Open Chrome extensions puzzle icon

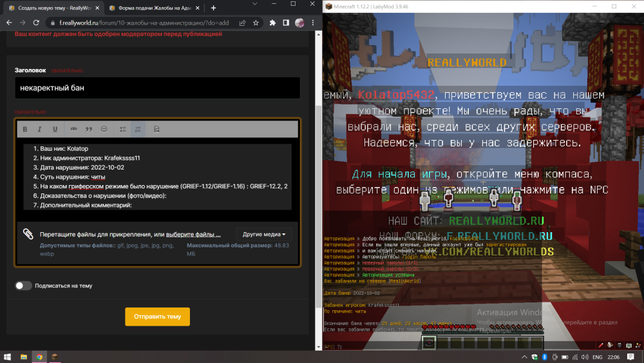coord(272,23)
